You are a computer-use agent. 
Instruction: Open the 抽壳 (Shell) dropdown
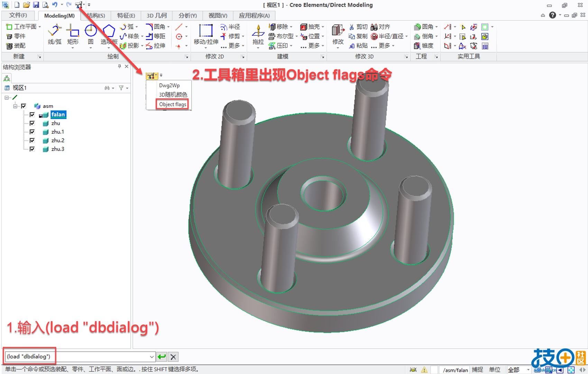[x=323, y=27]
